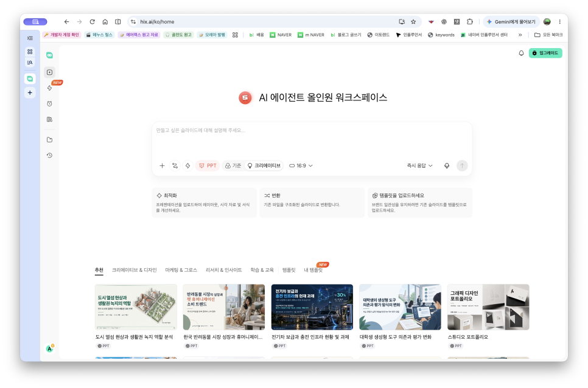This screenshot has width=588, height=388.
Task: Send the prompt with the up-arrow button
Action: [462, 165]
